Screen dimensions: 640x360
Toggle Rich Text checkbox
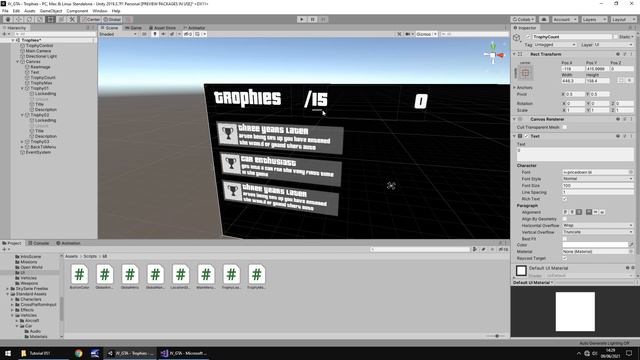(564, 199)
